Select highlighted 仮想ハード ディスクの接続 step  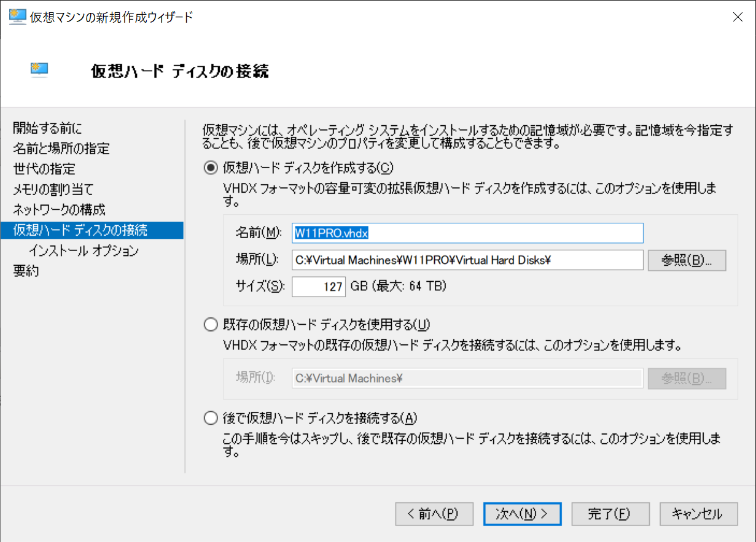(x=92, y=230)
